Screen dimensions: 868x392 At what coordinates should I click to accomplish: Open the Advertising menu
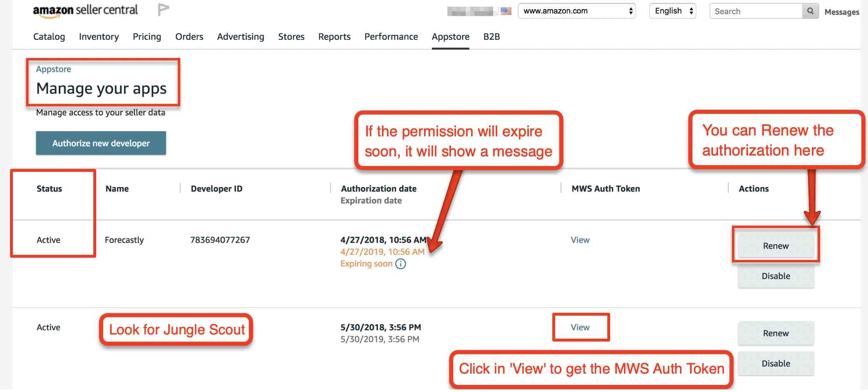tap(241, 37)
